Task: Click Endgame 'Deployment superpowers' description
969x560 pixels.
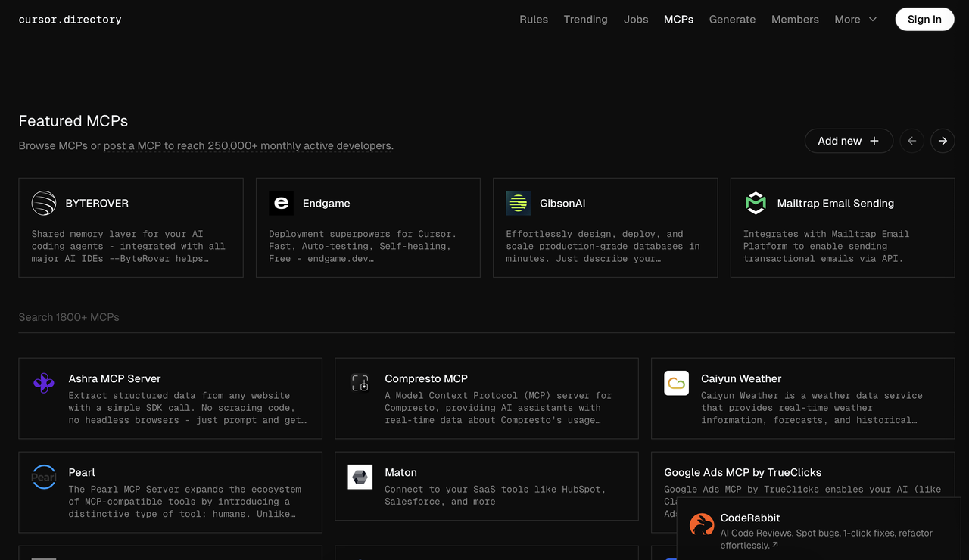Action: tap(363, 246)
